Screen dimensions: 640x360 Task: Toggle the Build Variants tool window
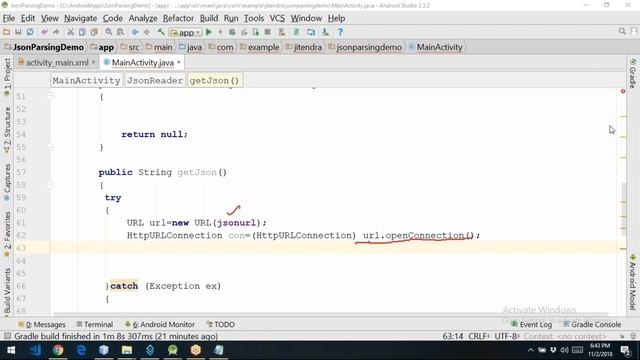point(7,291)
